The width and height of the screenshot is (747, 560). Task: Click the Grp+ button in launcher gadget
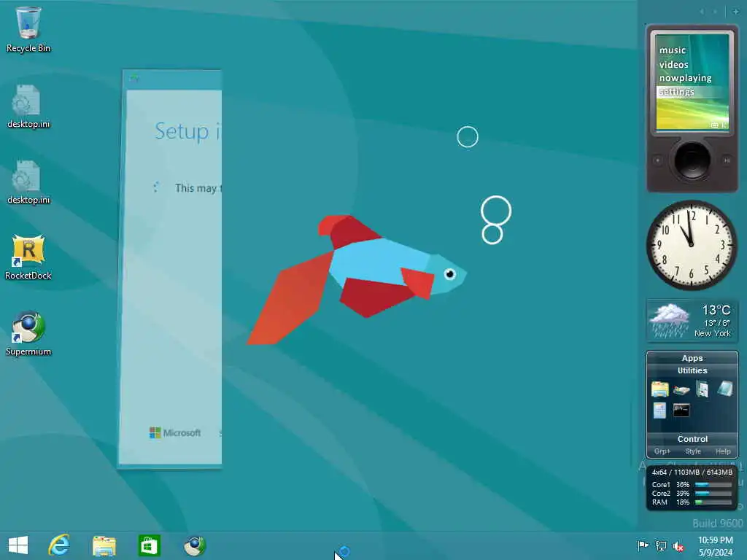click(x=662, y=451)
